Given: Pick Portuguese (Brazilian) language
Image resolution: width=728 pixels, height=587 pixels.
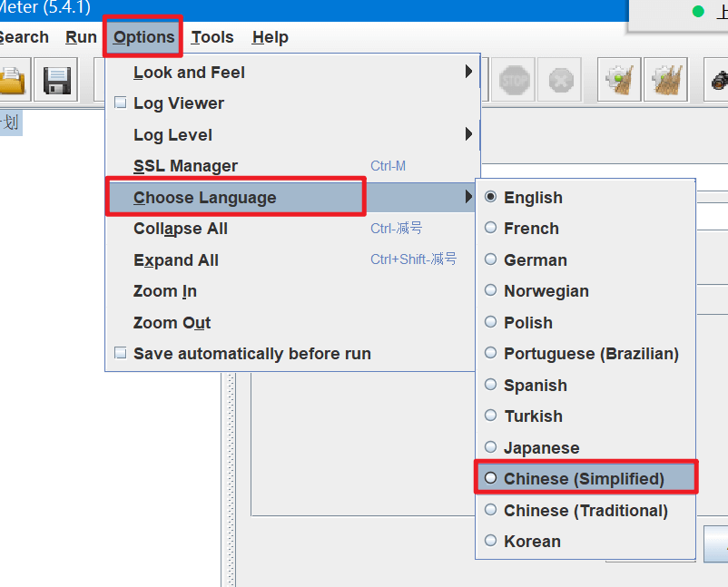Looking at the screenshot, I should pyautogui.click(x=585, y=354).
